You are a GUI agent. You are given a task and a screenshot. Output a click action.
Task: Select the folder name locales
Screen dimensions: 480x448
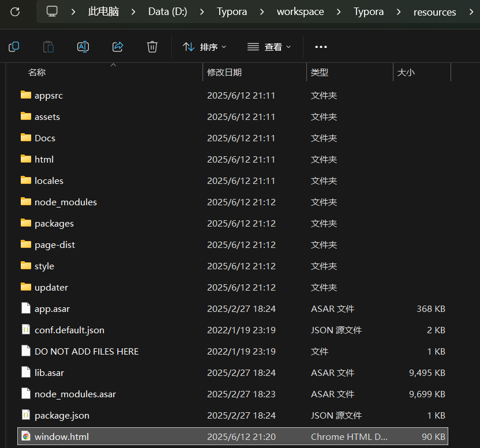[x=49, y=181]
